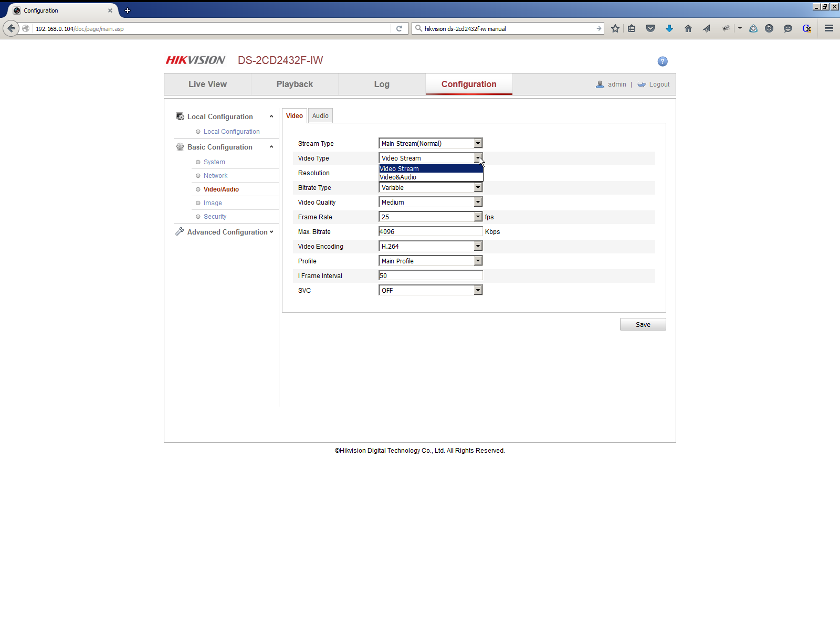
Task: Open the Video Quality dropdown
Action: [x=430, y=202]
